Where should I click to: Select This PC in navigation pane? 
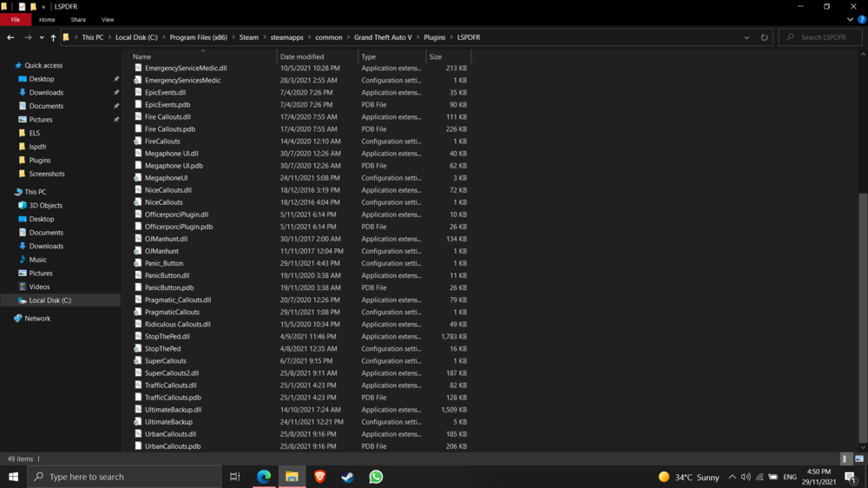click(35, 192)
